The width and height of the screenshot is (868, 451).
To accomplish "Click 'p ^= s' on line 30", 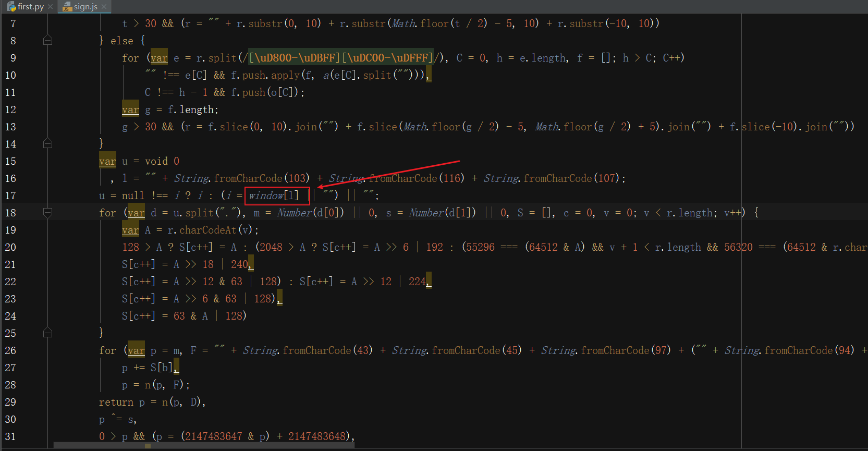I will [x=116, y=419].
